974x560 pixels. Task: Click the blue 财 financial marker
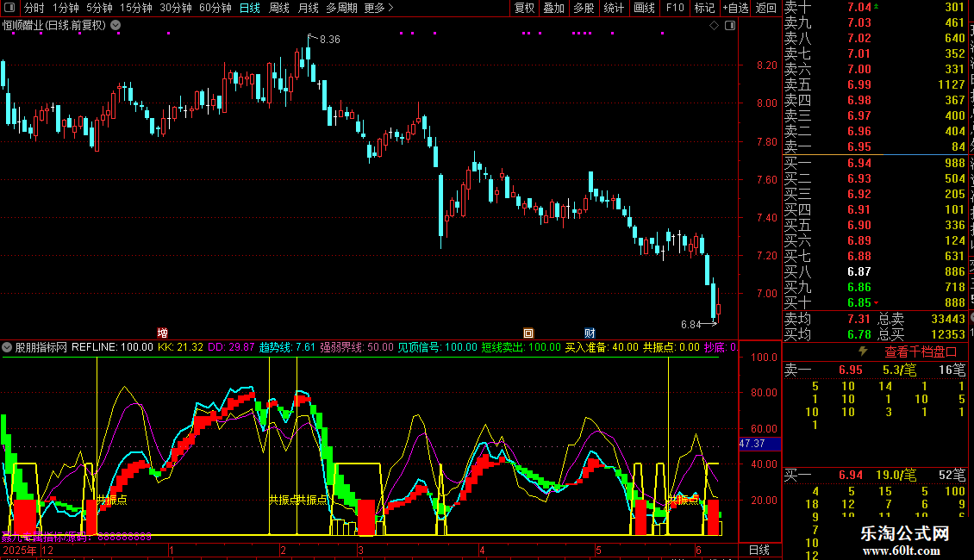(590, 333)
